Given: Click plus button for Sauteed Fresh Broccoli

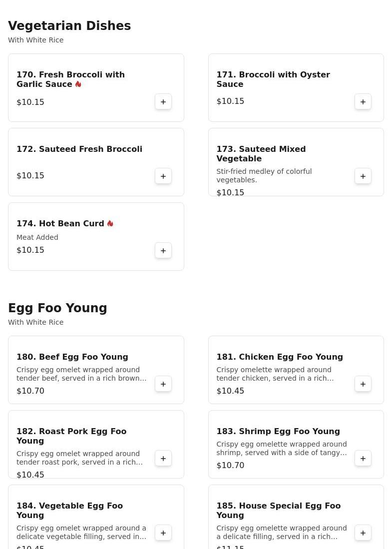Looking at the screenshot, I should (163, 176).
